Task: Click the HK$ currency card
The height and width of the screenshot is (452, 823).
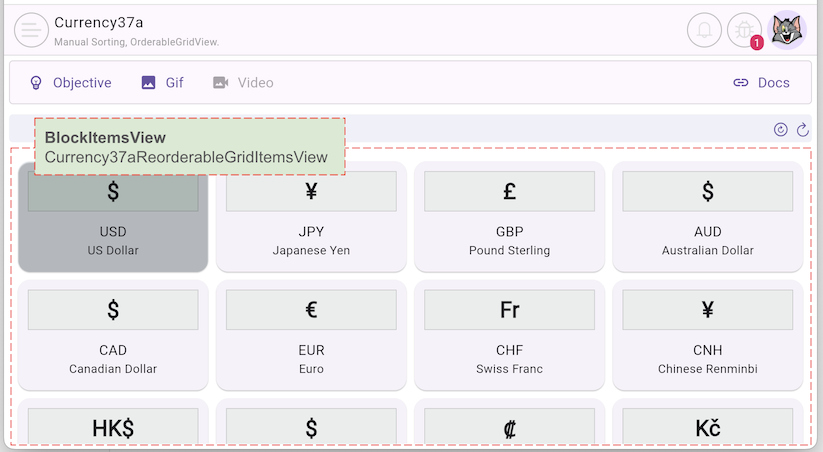Action: tap(113, 425)
